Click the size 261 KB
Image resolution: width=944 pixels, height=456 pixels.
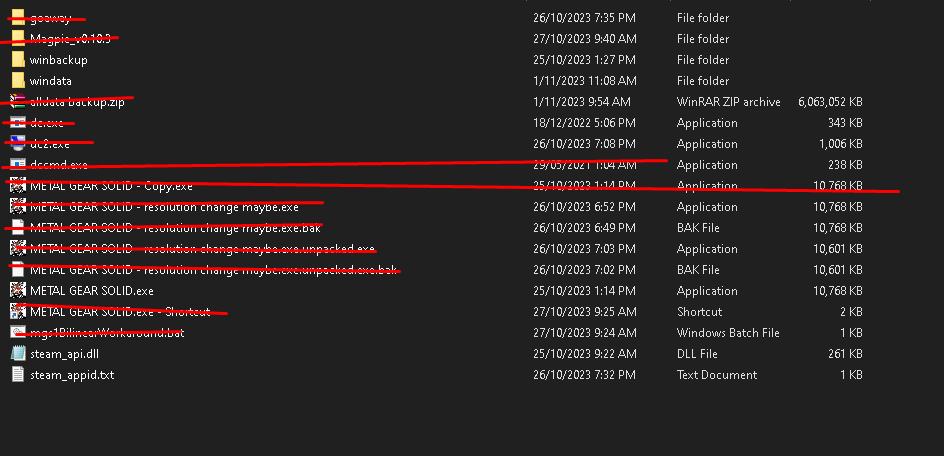point(845,354)
